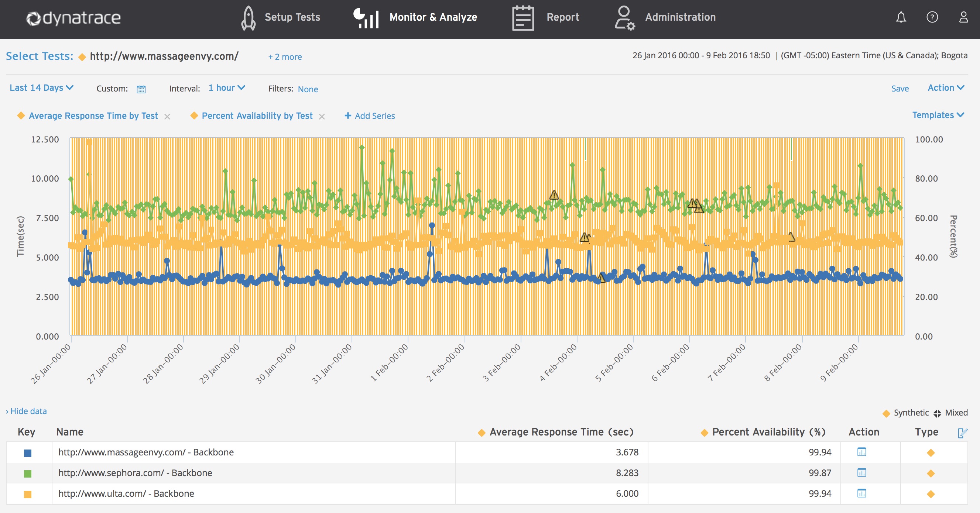The width and height of the screenshot is (980, 513).
Task: Click response time value 3.678
Action: pos(627,452)
